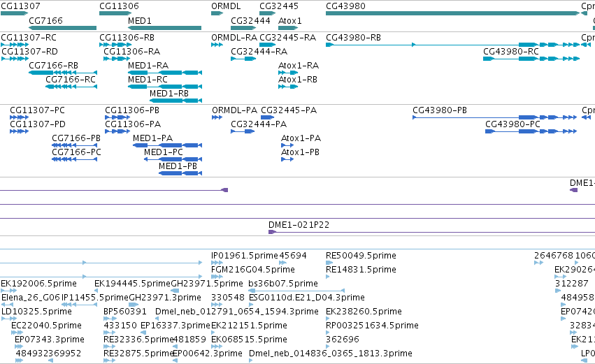Select the LD10325.5prime EST label

click(36, 312)
